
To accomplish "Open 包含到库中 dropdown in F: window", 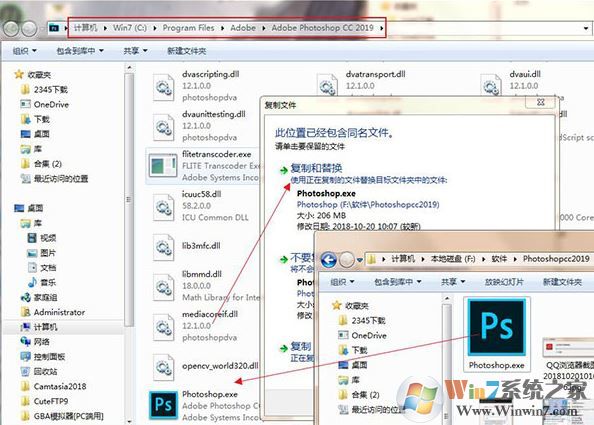I will coord(397,282).
